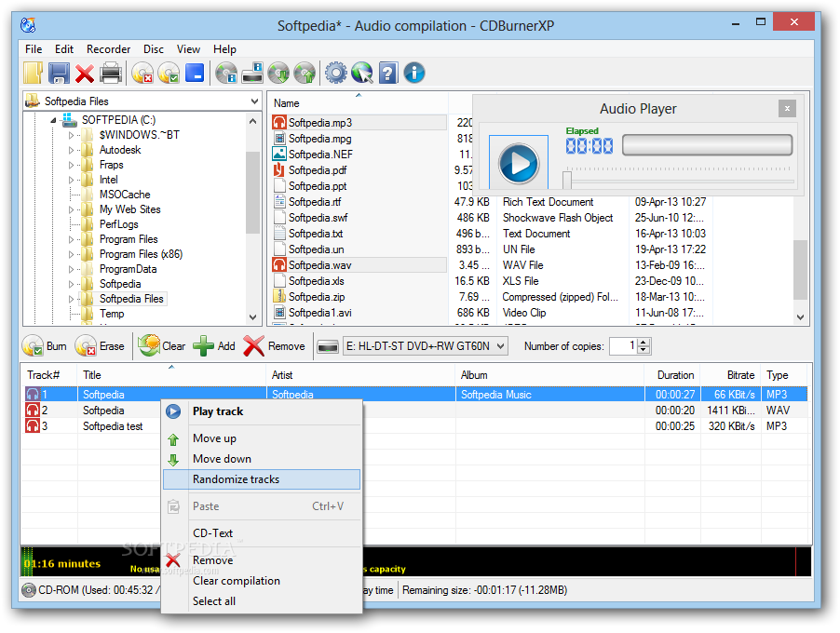Expand the $WINDOWS.~BT folder
The width and height of the screenshot is (840, 633).
[x=71, y=136]
